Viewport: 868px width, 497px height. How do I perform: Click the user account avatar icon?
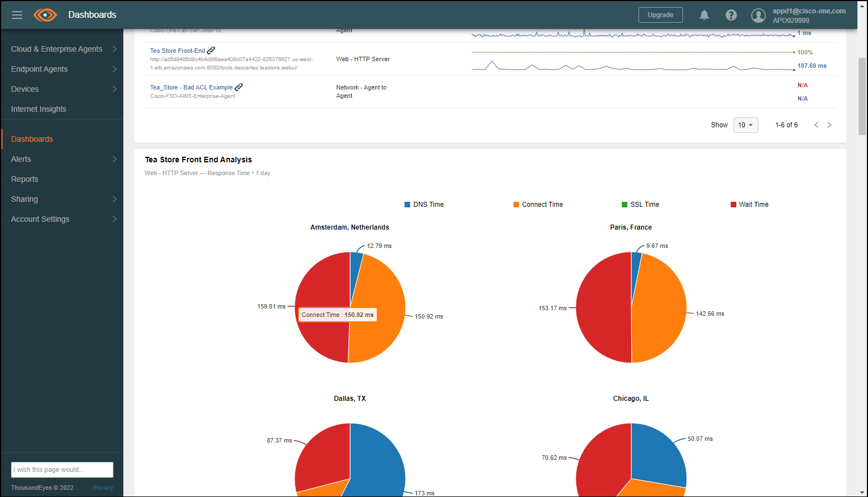(x=759, y=15)
